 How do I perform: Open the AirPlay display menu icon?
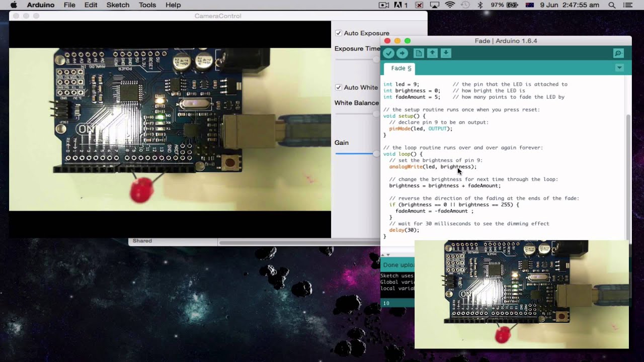point(435,5)
